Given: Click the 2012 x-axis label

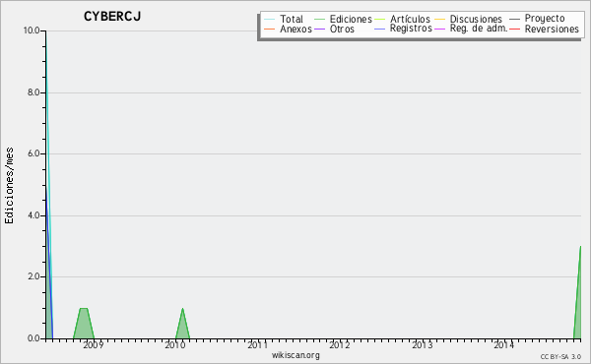Looking at the screenshot, I should click(340, 344).
